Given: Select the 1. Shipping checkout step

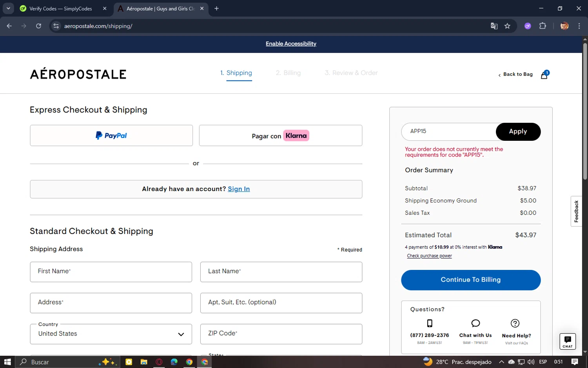Looking at the screenshot, I should 236,73.
